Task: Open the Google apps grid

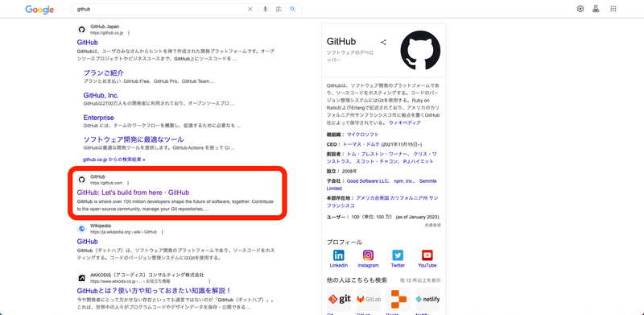Action: pyautogui.click(x=613, y=9)
